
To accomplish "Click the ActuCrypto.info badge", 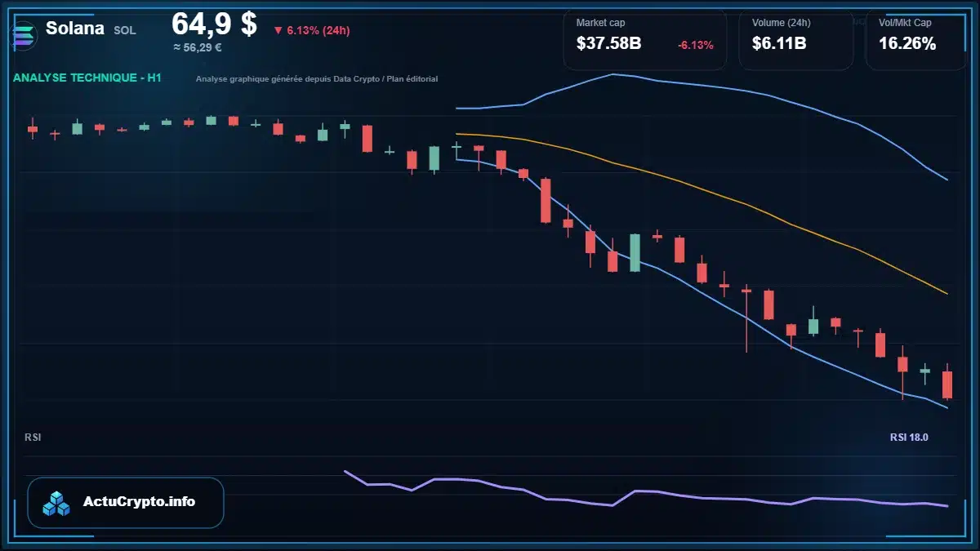I will (125, 502).
